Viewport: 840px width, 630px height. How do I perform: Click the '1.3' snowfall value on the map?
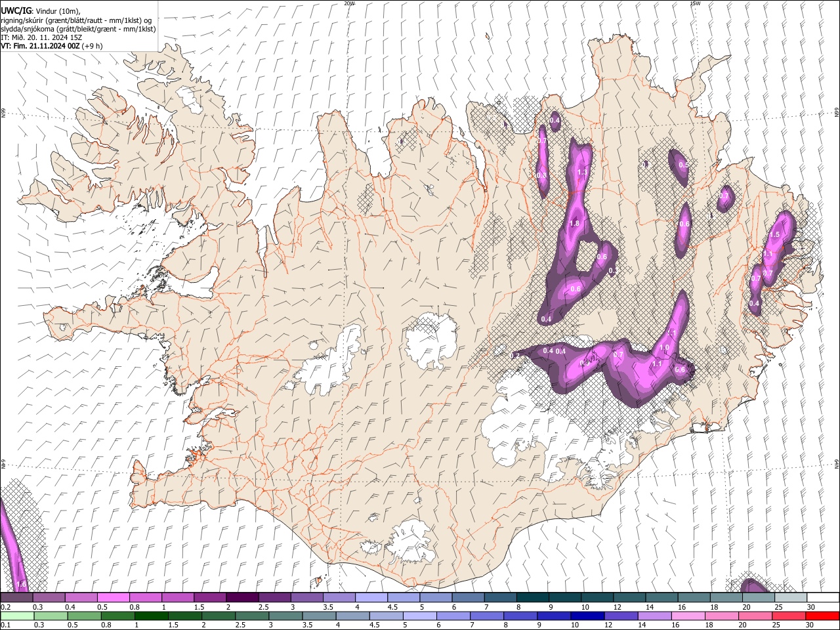click(581, 173)
